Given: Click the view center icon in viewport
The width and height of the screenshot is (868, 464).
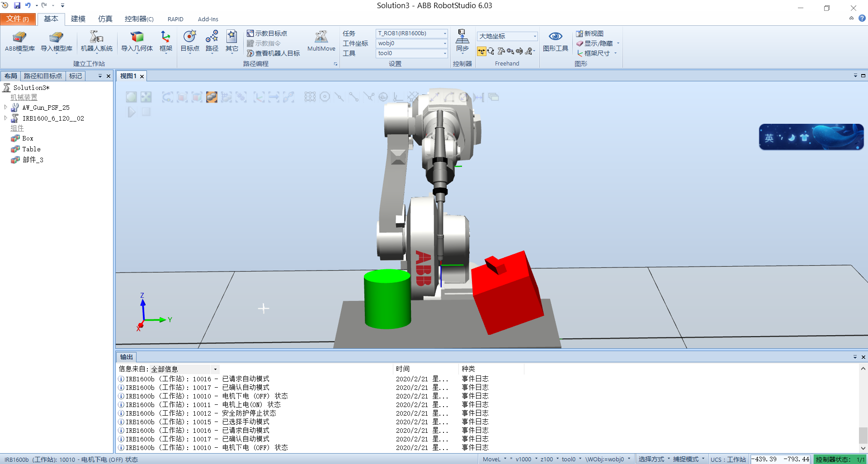Looking at the screenshot, I should click(146, 97).
